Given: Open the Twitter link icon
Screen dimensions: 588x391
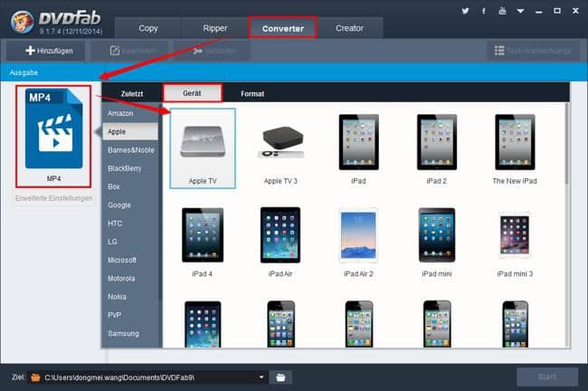Looking at the screenshot, I should [465, 11].
